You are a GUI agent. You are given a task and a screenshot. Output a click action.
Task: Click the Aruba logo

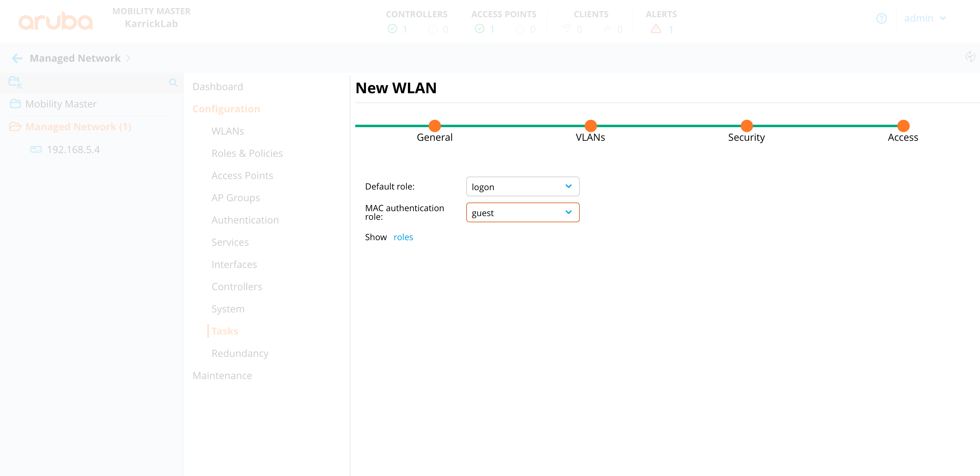(56, 21)
